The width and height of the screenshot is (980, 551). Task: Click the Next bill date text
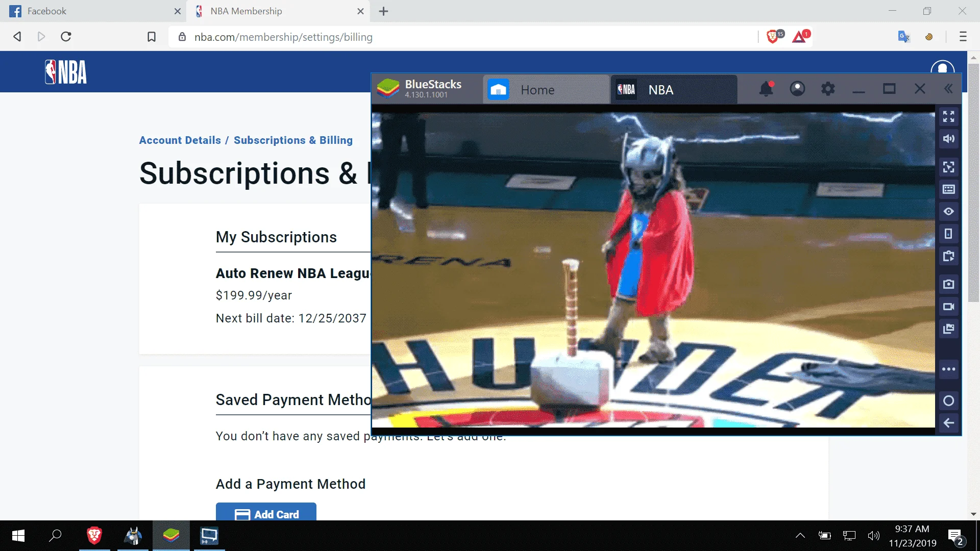point(291,318)
